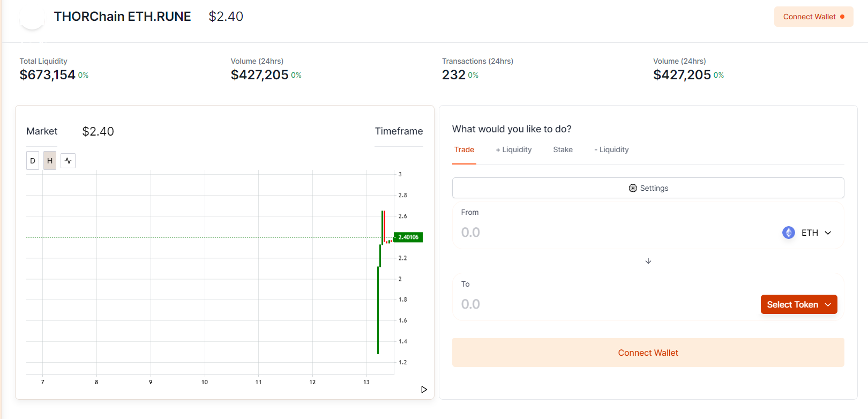Click the x-axis date label 10
This screenshot has width=868, height=419.
205,382
